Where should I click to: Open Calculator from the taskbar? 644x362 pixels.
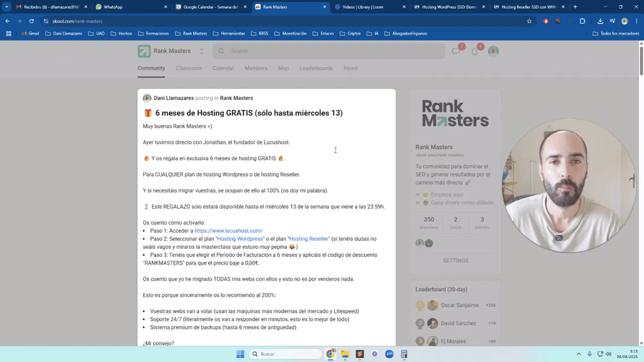pos(403,354)
